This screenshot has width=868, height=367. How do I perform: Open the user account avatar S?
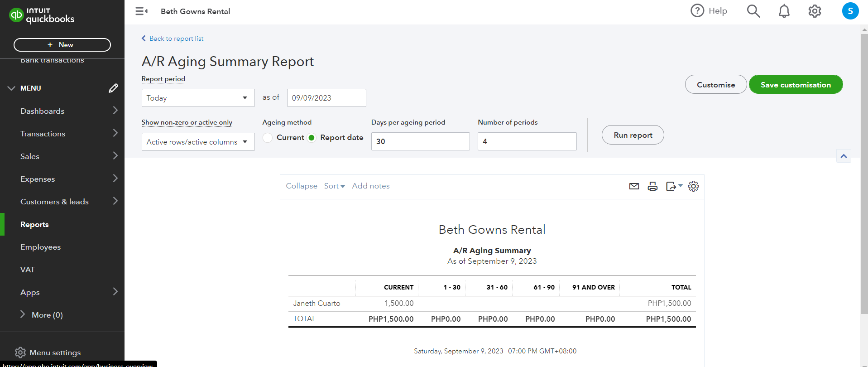850,11
